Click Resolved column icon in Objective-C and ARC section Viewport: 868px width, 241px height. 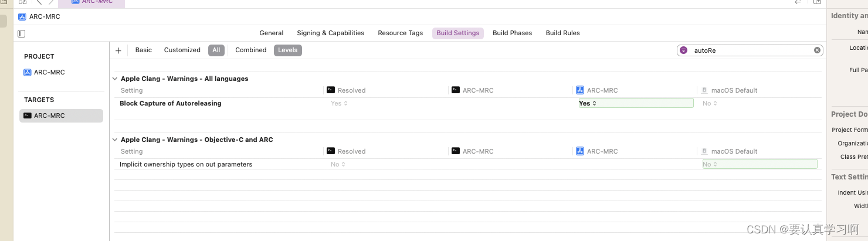pos(331,151)
